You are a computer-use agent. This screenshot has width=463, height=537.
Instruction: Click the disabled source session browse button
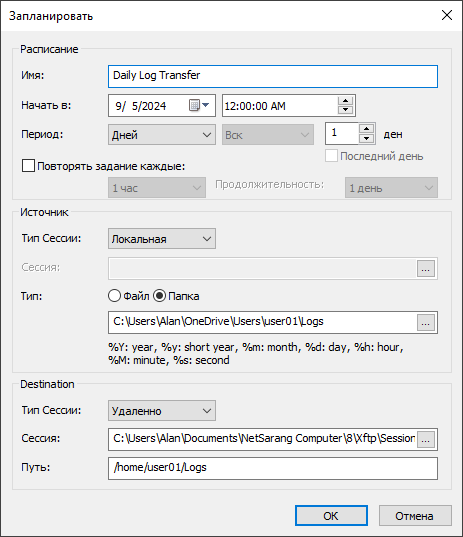(x=426, y=268)
